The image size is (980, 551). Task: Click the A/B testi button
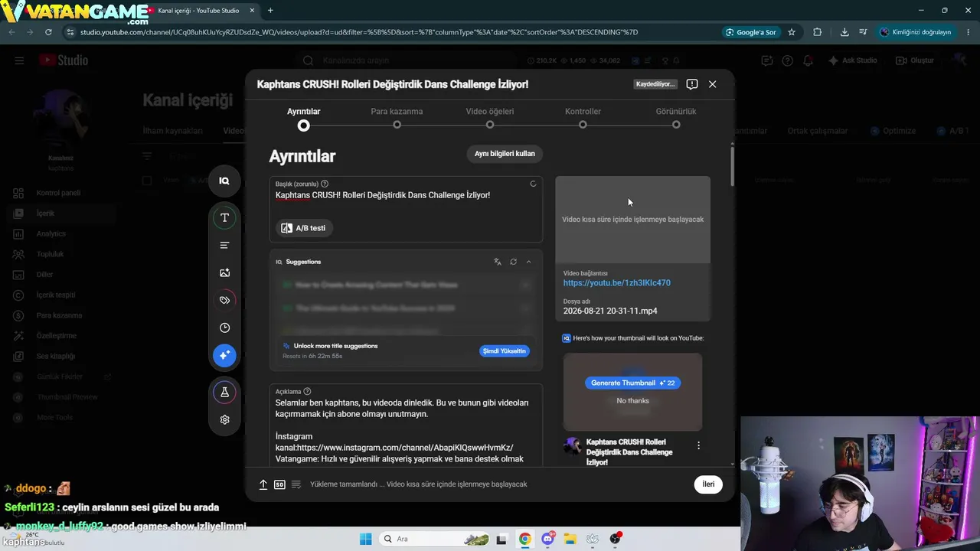tap(305, 228)
